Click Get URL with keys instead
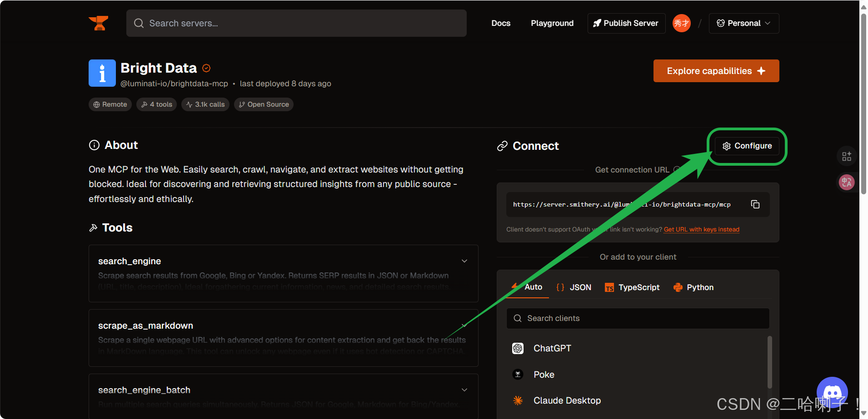The image size is (868, 419). (702, 229)
